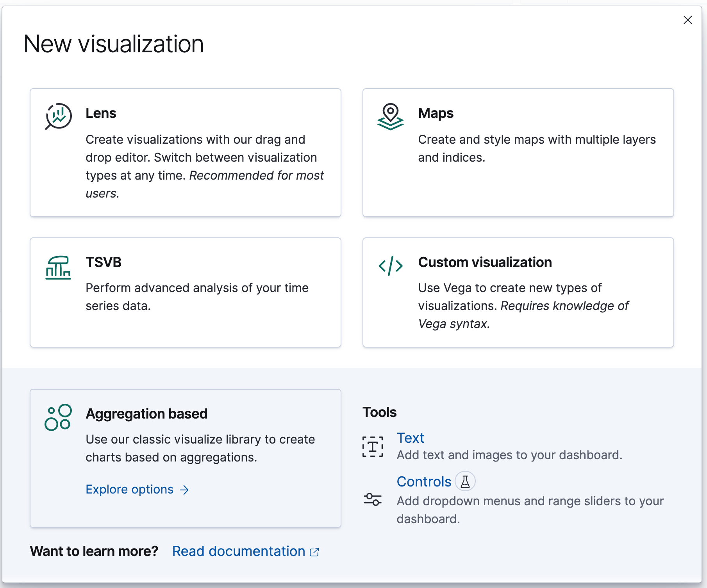The width and height of the screenshot is (707, 588).
Task: Close the New visualization dialog
Action: pos(688,20)
